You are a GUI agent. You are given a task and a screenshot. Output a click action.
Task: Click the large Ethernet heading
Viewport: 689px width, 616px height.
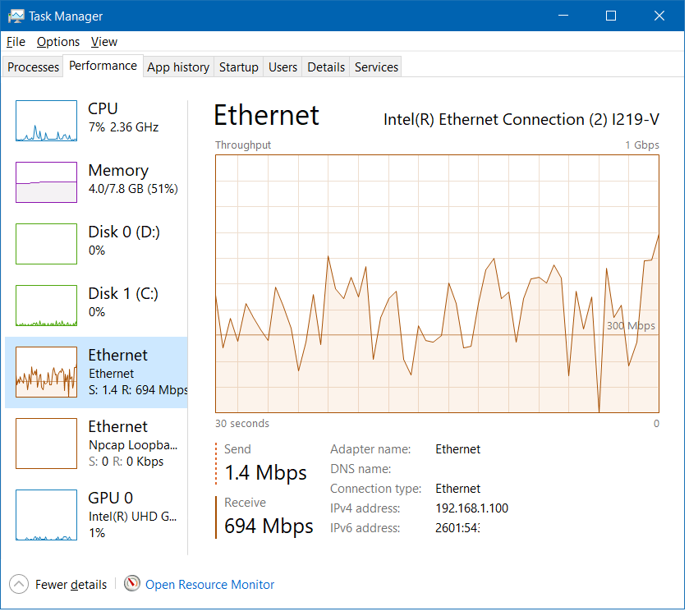(267, 116)
